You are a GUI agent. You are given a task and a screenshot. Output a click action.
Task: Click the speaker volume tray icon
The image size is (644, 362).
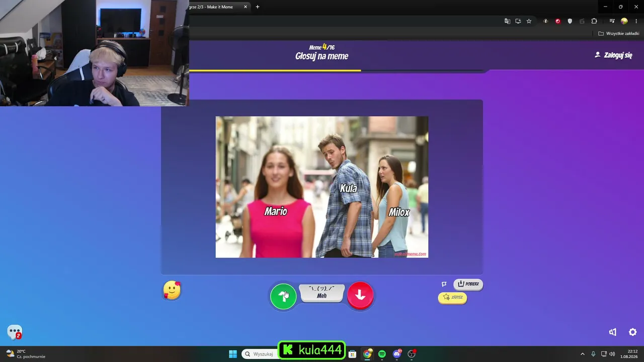612,354
